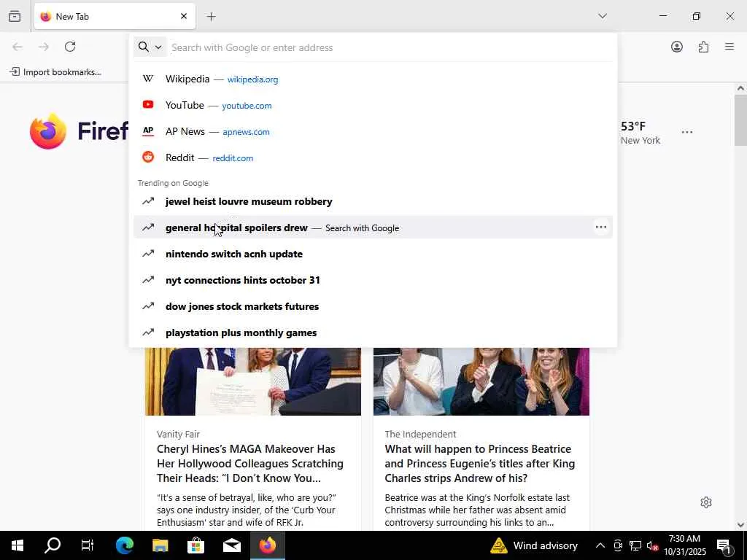Viewport: 747px width, 560px height.
Task: Expand the hidden system tray icons chevron
Action: click(x=600, y=545)
